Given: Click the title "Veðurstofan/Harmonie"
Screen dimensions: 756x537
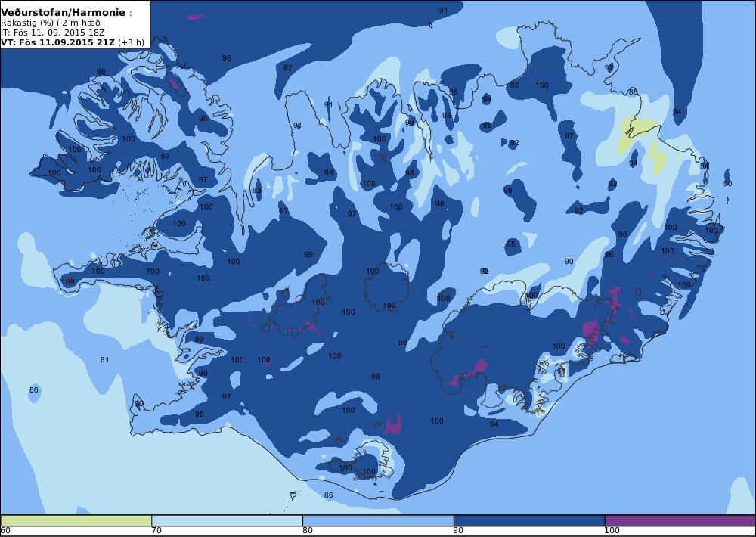Looking at the screenshot, I should [63, 13].
